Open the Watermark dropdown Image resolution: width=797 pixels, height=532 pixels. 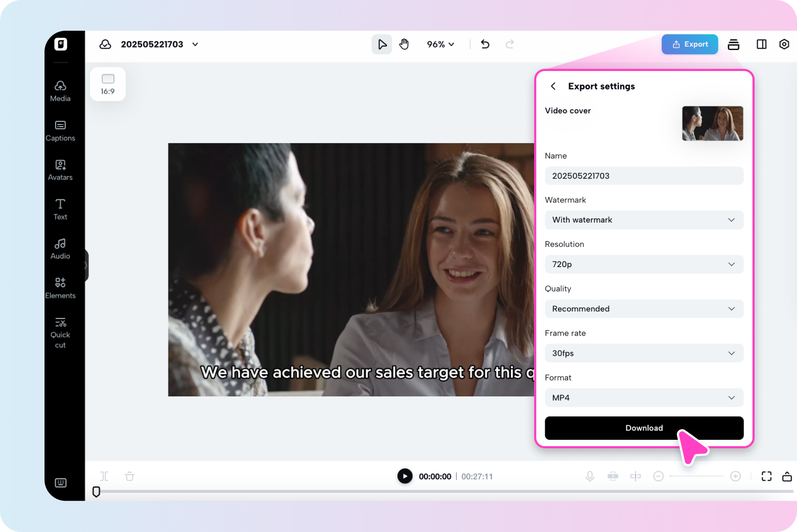pos(644,220)
